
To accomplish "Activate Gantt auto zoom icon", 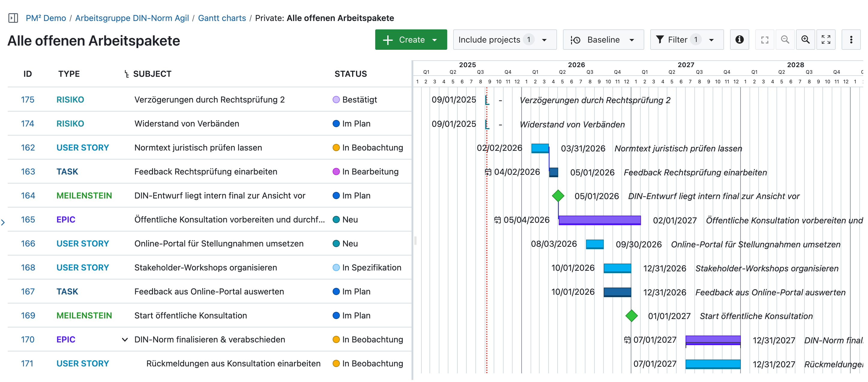I will [764, 40].
